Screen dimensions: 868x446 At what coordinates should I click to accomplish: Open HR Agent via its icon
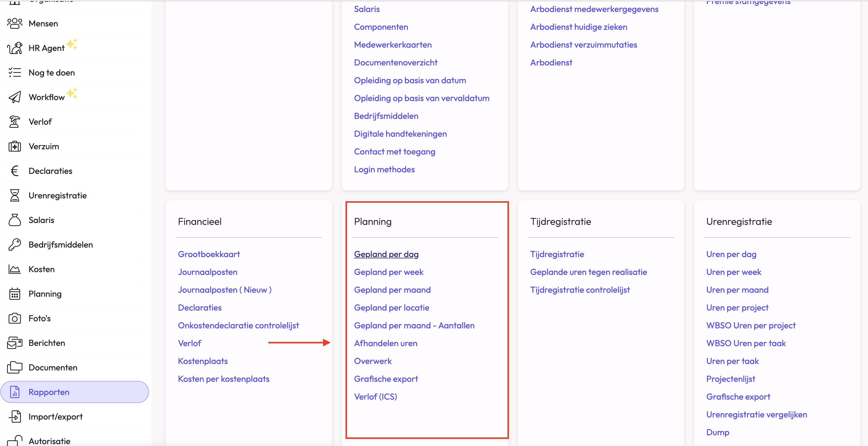pos(14,48)
